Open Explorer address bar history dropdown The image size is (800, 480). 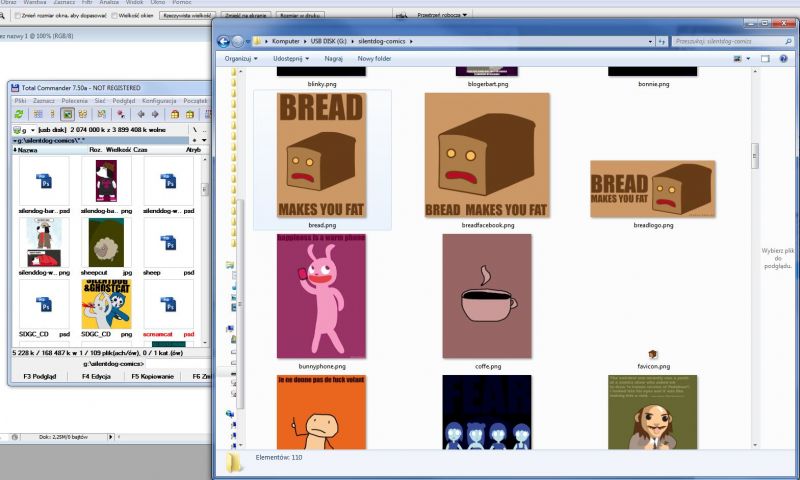coord(650,41)
